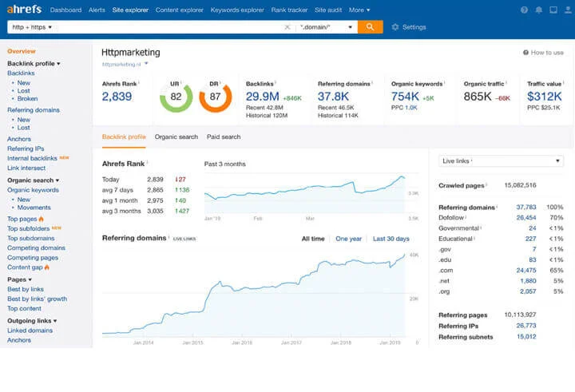This screenshot has height=392, width=575.
Task: Open the http + https protocol dropdown
Action: pyautogui.click(x=32, y=27)
